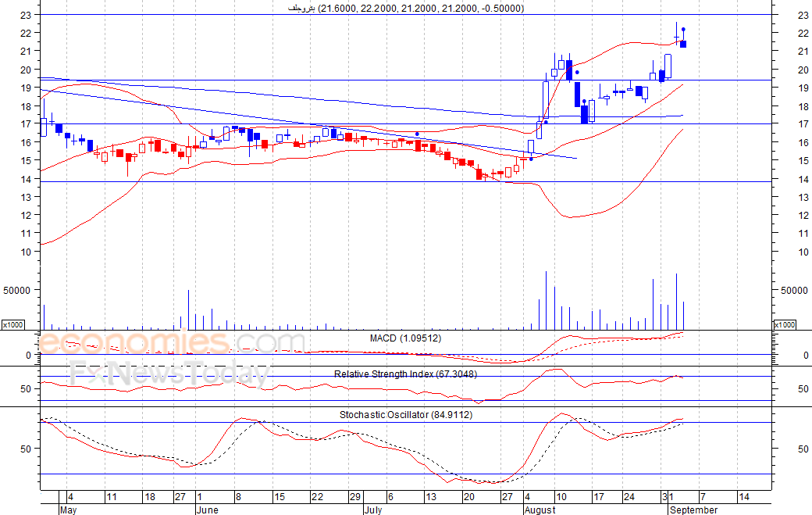Click the July month label on time axis

(373, 510)
